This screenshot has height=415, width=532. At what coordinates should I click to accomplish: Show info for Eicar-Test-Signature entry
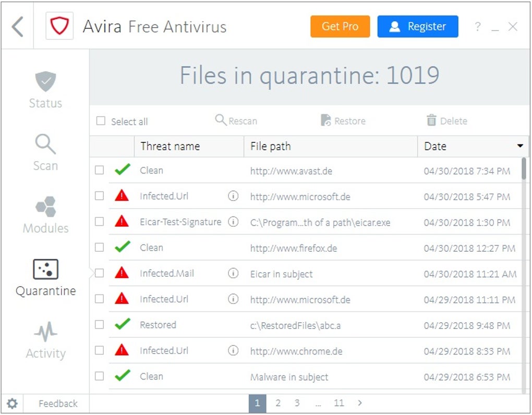233,222
